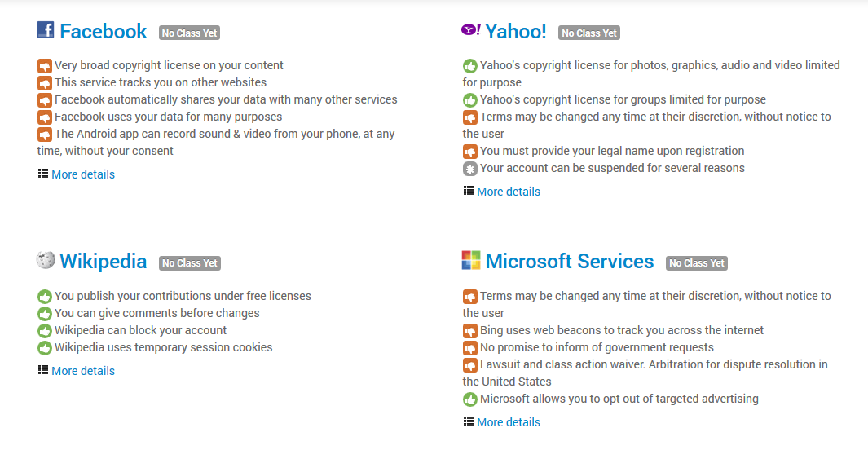Click thumbs-up icon beside 'Microsoft allows you to opt out'
868x450 pixels.
pos(470,399)
